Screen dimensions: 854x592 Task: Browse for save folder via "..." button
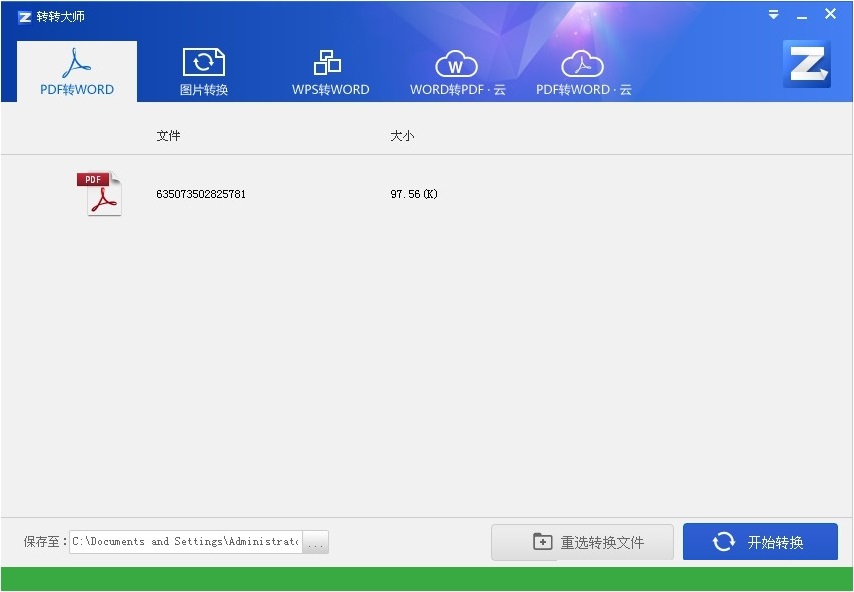click(315, 543)
